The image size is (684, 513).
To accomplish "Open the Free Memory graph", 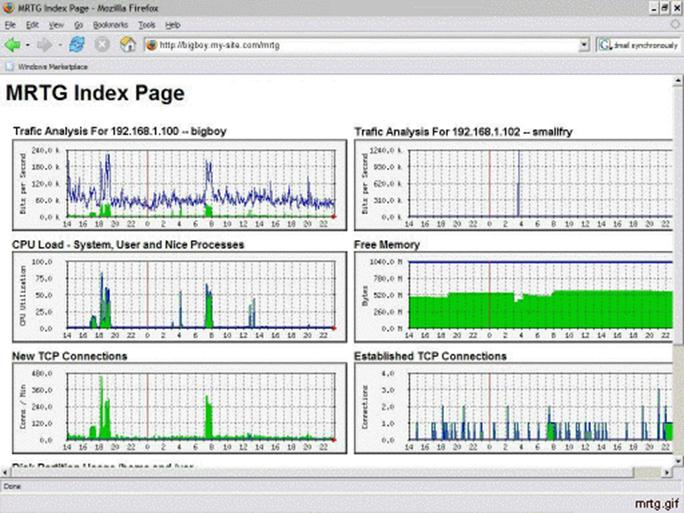I will click(514, 297).
